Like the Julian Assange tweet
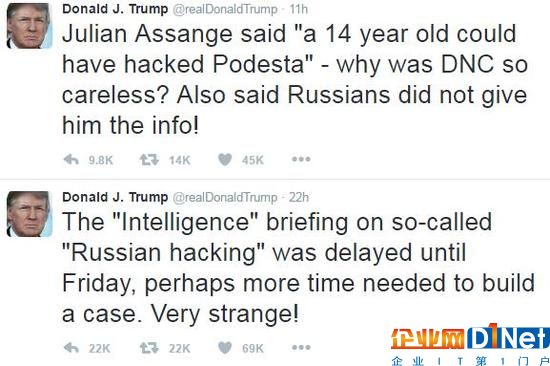This screenshot has height=366, width=550. click(x=225, y=160)
